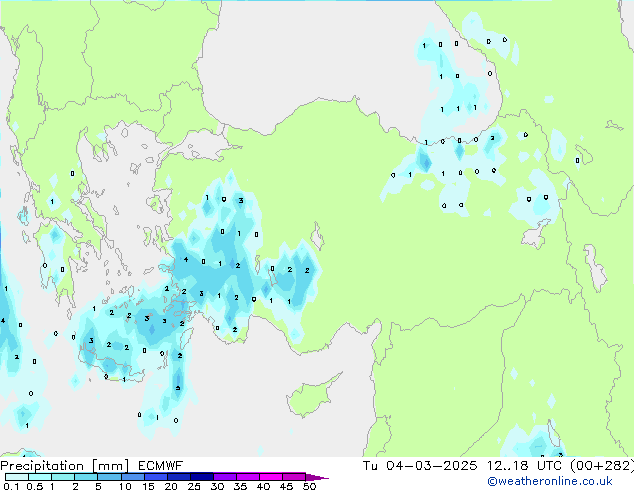Click the "[mm]" unit label
The height and width of the screenshot is (490, 634).
tap(111, 466)
